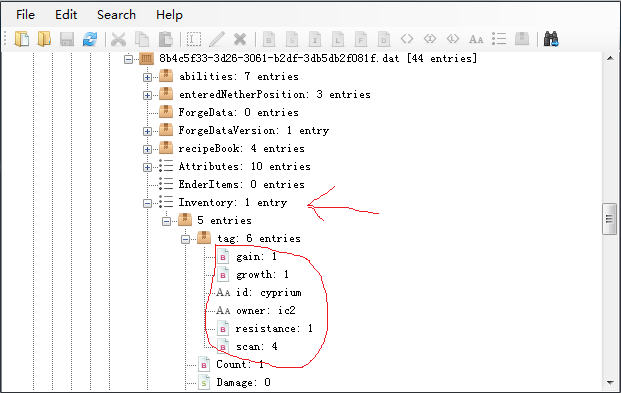Expand the enteredNetherPosition node

[x=147, y=95]
